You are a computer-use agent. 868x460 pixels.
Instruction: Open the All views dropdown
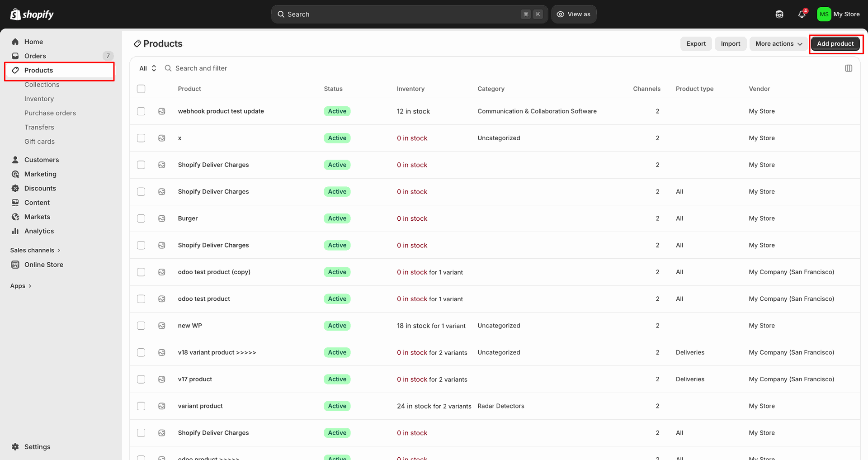148,68
